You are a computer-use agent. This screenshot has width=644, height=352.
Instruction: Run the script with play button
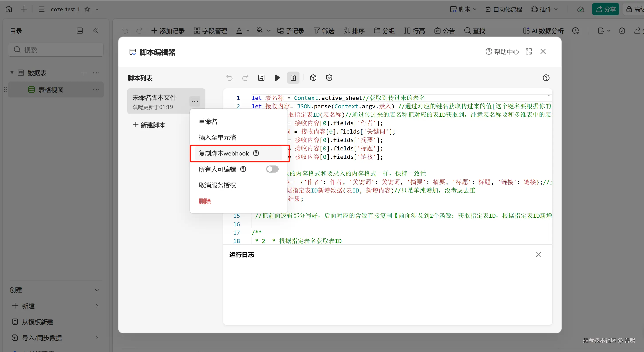coord(277,78)
